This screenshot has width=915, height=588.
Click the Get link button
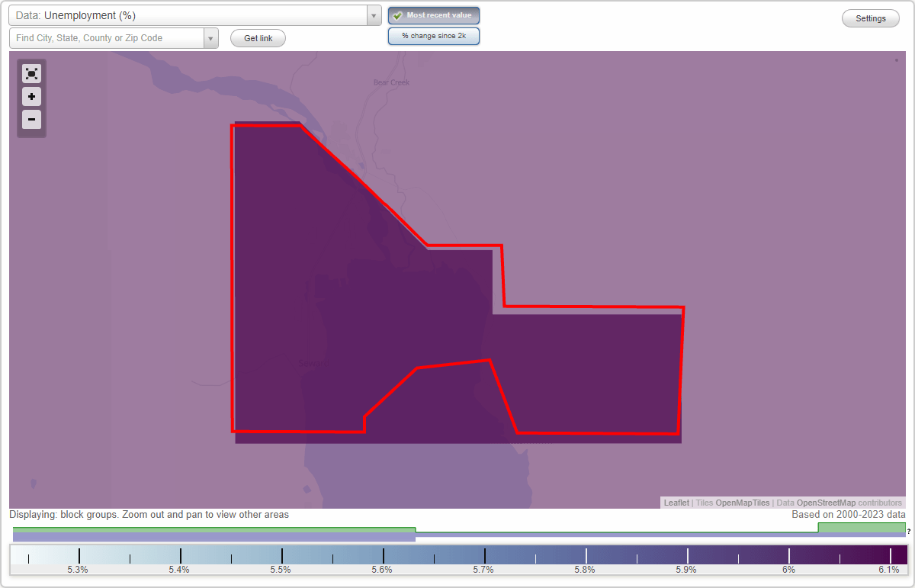258,38
